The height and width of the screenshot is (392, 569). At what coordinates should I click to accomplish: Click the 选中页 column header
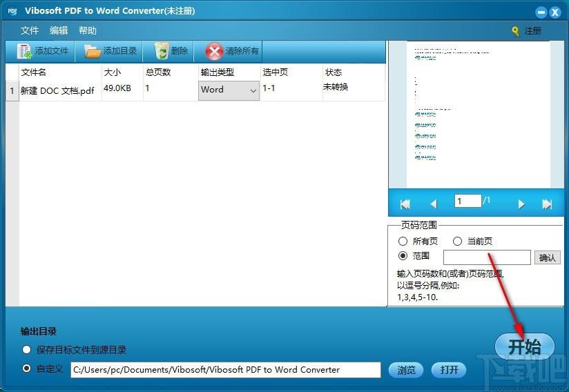(276, 72)
